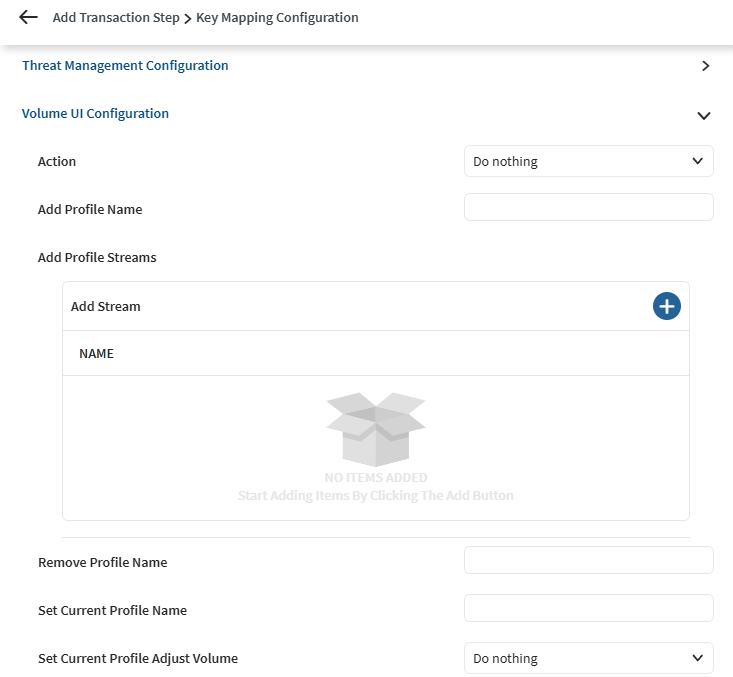This screenshot has width=733, height=677.
Task: Open Set Current Profile Adjust Volume dropdown
Action: tap(588, 658)
